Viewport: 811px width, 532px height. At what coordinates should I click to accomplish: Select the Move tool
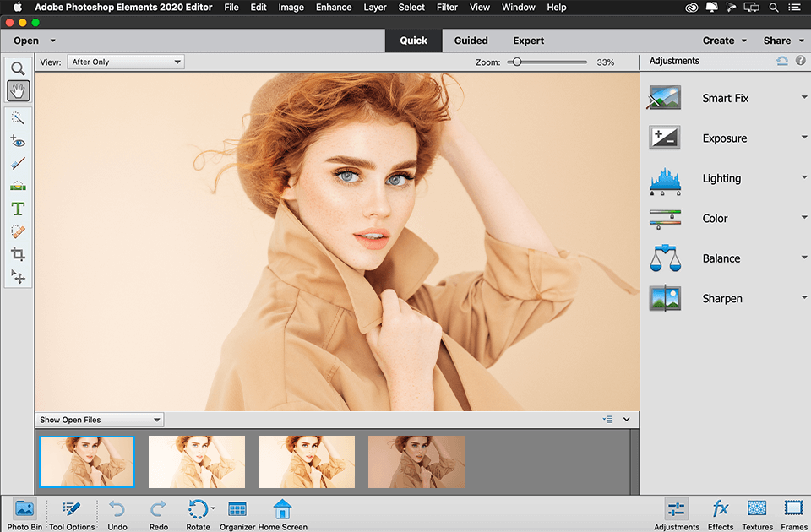(18, 277)
